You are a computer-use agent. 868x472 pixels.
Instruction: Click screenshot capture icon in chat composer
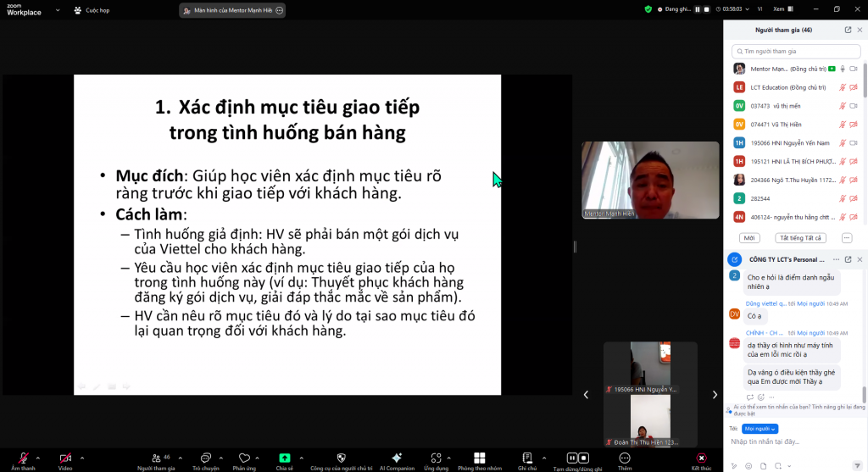(778, 466)
